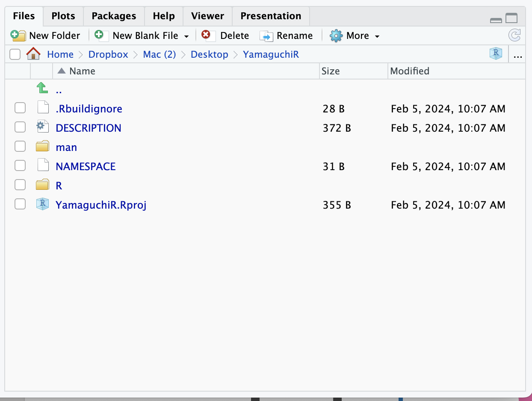Open the NAMESPACE file link
The width and height of the screenshot is (532, 401).
point(86,166)
